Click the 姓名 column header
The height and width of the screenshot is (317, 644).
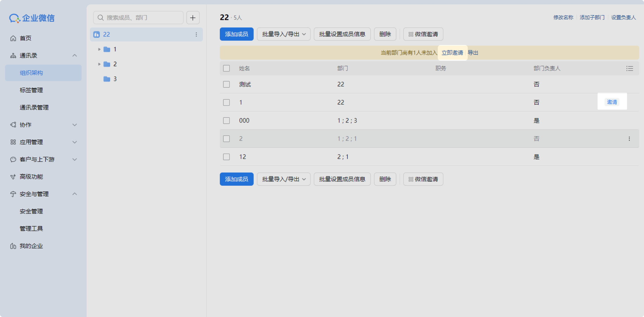point(244,68)
